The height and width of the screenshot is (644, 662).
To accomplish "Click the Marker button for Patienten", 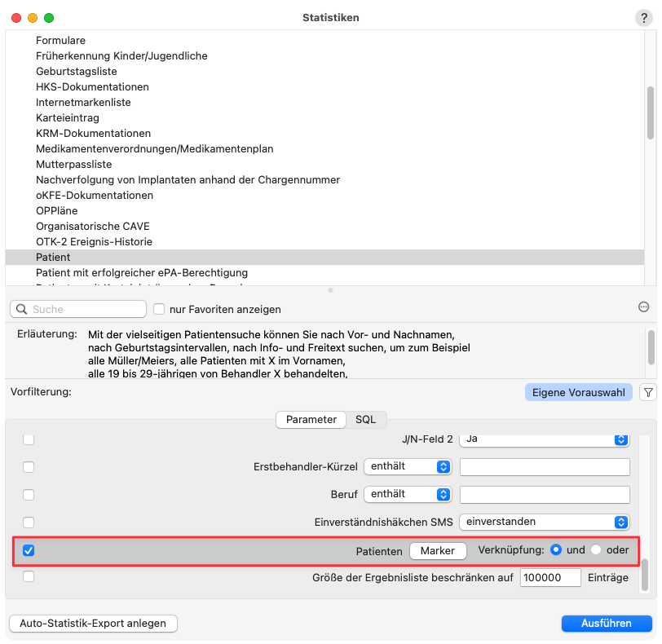I will [438, 550].
